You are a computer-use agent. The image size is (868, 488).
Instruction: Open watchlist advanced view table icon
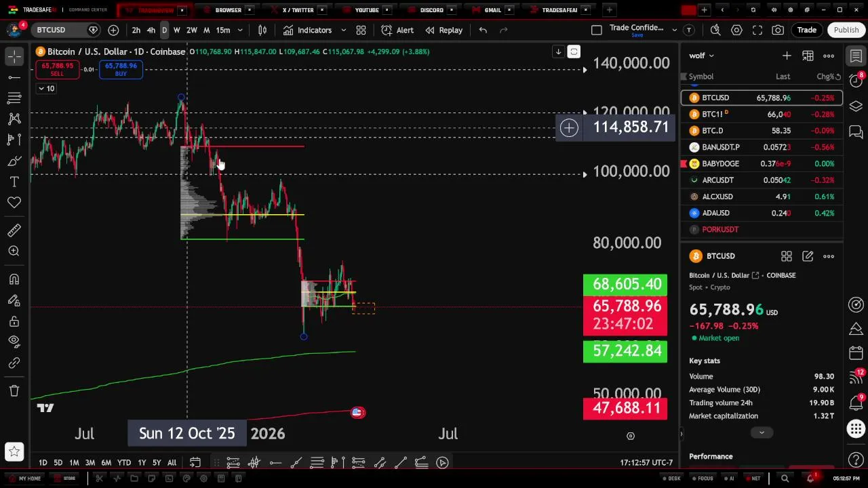(x=808, y=56)
